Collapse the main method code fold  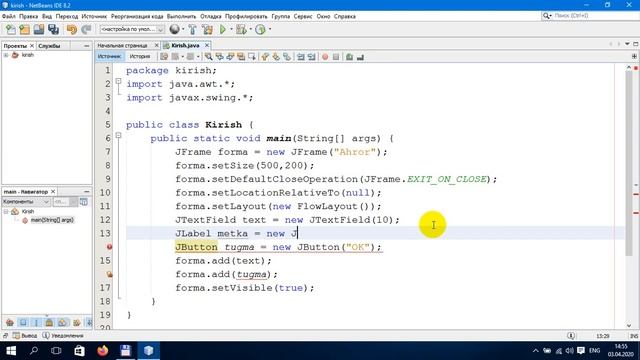click(x=118, y=136)
